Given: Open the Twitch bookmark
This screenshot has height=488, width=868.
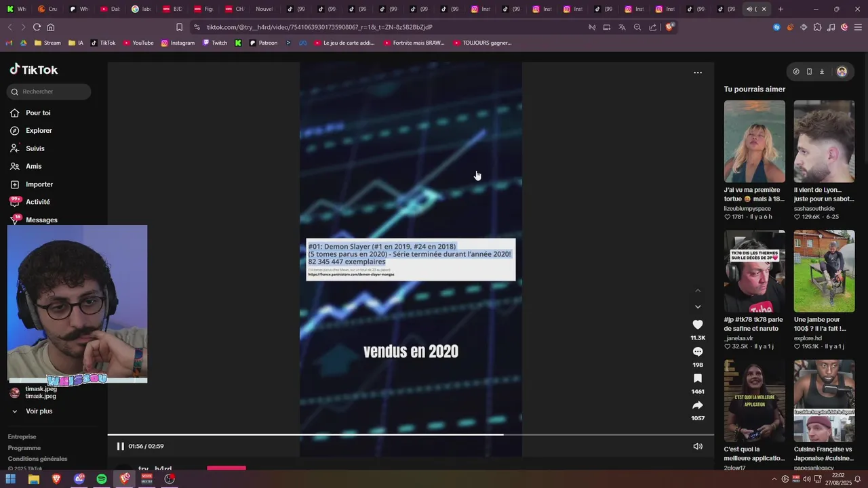Looking at the screenshot, I should 215,43.
